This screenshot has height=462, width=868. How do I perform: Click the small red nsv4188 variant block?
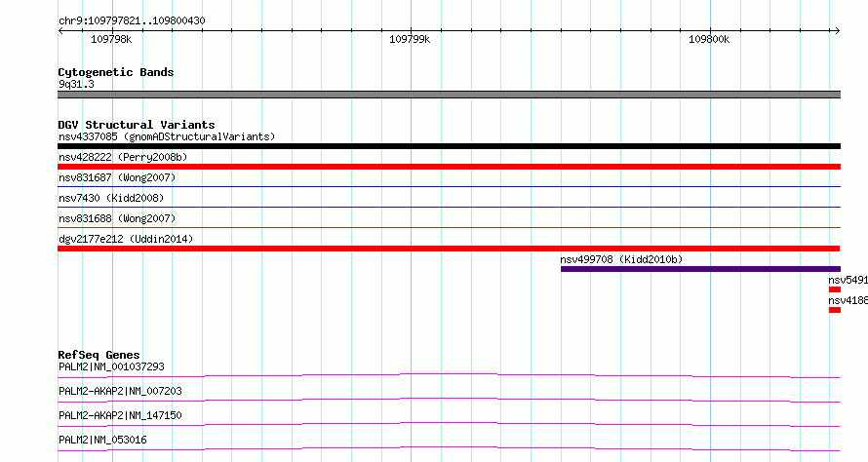tap(835, 310)
